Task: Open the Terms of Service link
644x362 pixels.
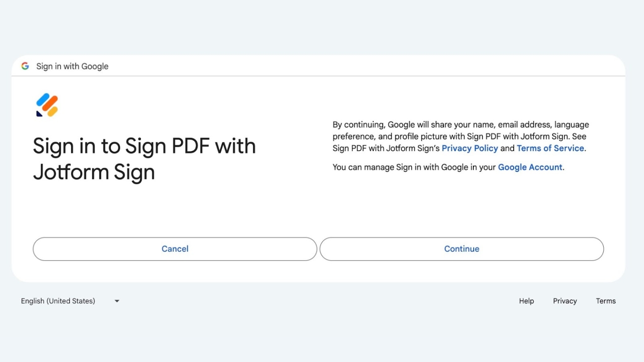Action: [x=550, y=148]
